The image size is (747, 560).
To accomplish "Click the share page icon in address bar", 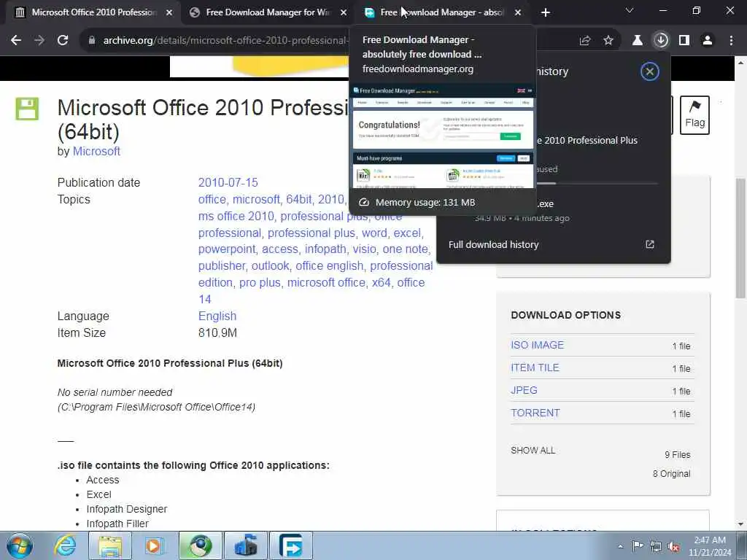I will [585, 41].
